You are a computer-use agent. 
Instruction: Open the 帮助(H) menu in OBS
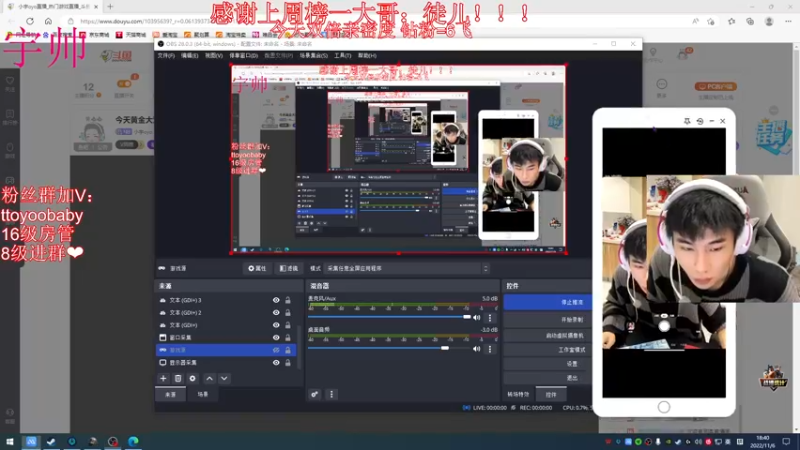coord(367,56)
